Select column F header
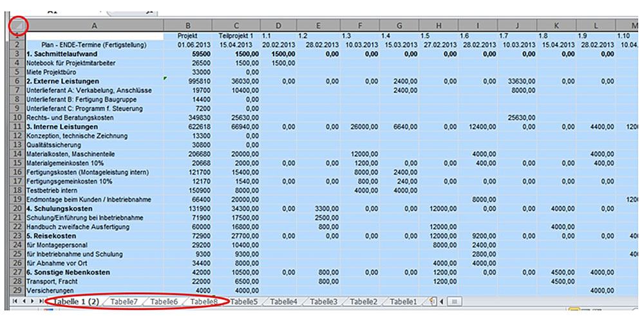The height and width of the screenshot is (316, 644). pos(359,25)
